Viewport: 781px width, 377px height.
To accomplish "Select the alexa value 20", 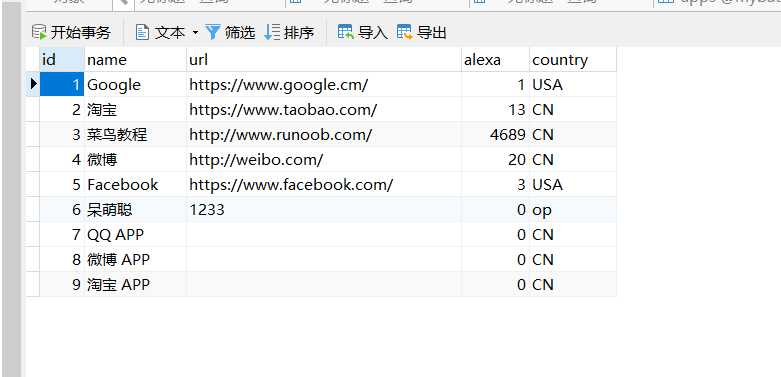I will point(495,159).
